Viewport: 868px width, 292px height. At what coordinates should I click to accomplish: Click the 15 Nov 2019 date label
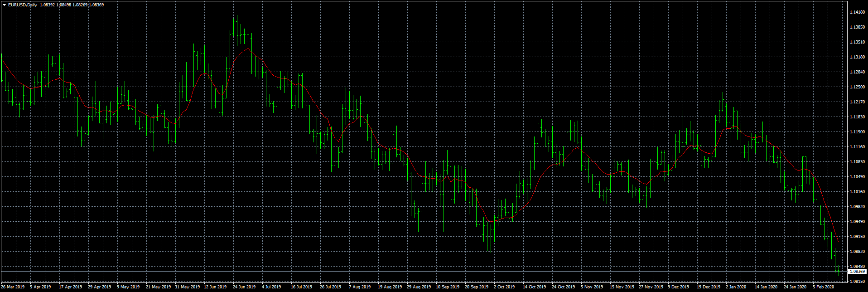(x=622, y=287)
